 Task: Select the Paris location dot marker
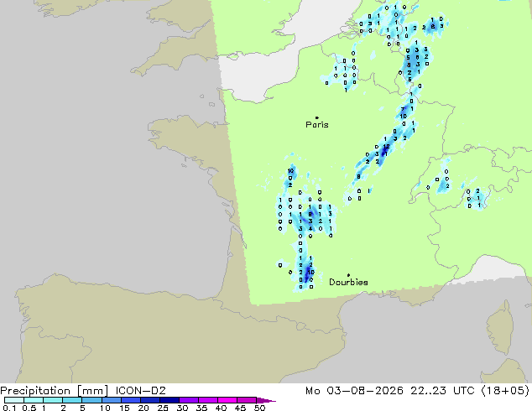pyautogui.click(x=317, y=117)
